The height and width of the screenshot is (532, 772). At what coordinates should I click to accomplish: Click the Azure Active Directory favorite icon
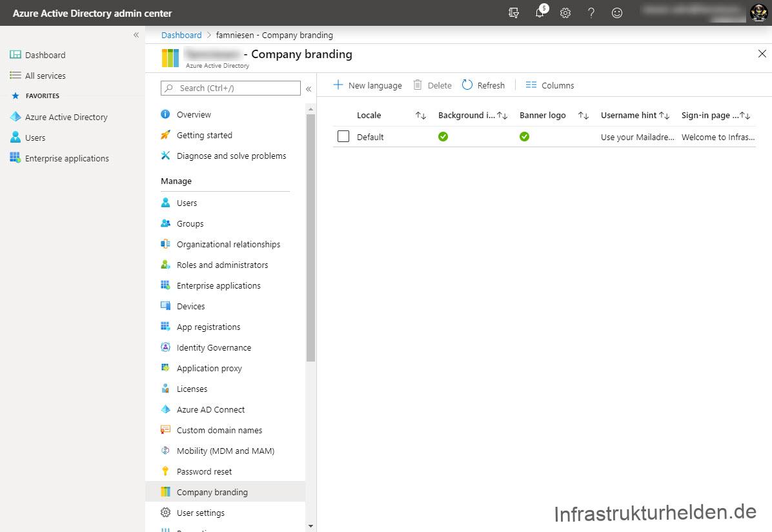coord(15,117)
